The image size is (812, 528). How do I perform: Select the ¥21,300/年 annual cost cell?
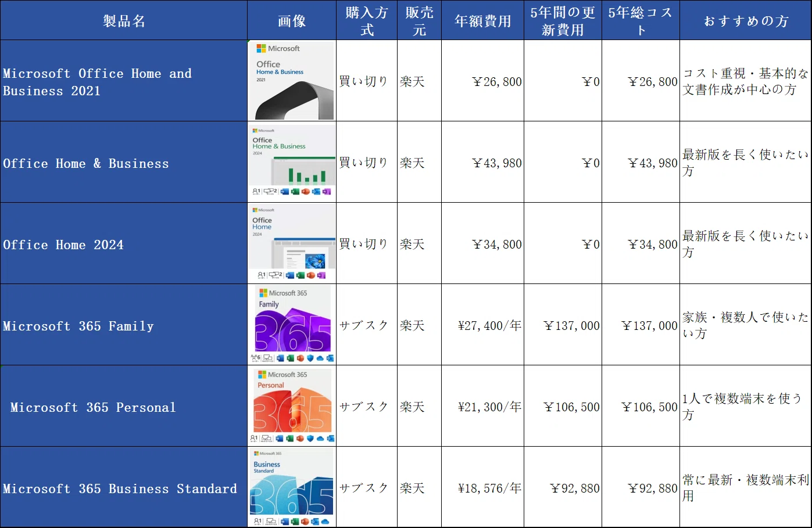pos(482,406)
